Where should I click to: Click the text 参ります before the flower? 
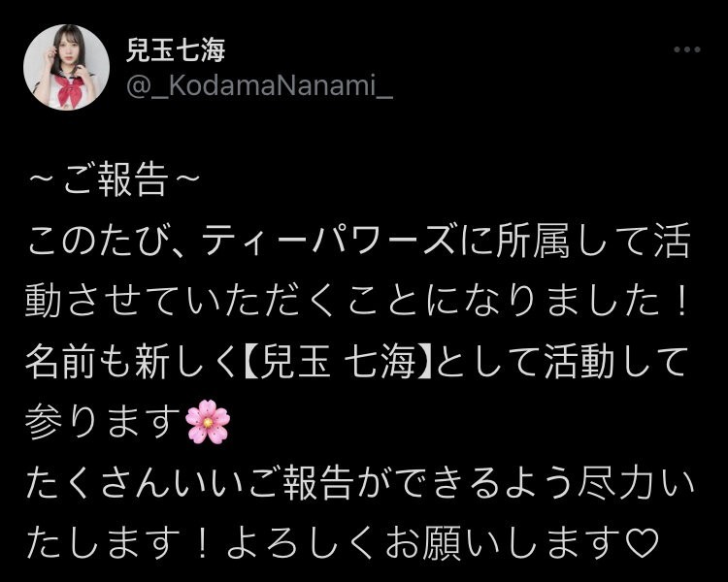point(103,421)
